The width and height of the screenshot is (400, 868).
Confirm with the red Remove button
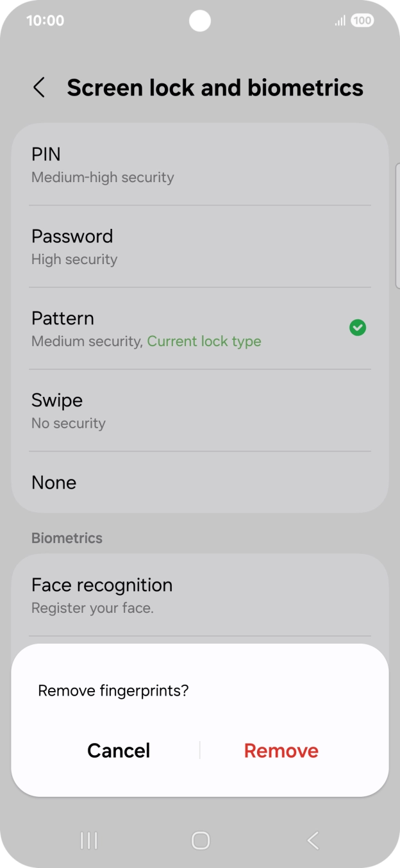[x=281, y=751]
